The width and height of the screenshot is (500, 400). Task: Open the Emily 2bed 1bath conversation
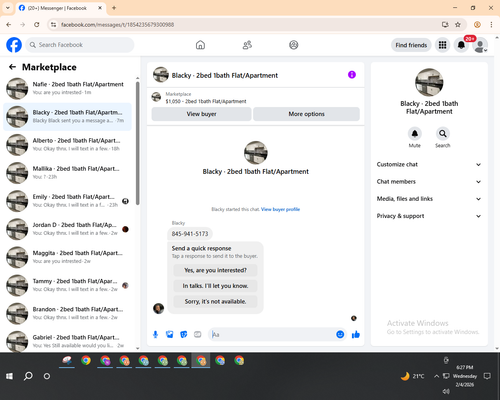coord(68,201)
